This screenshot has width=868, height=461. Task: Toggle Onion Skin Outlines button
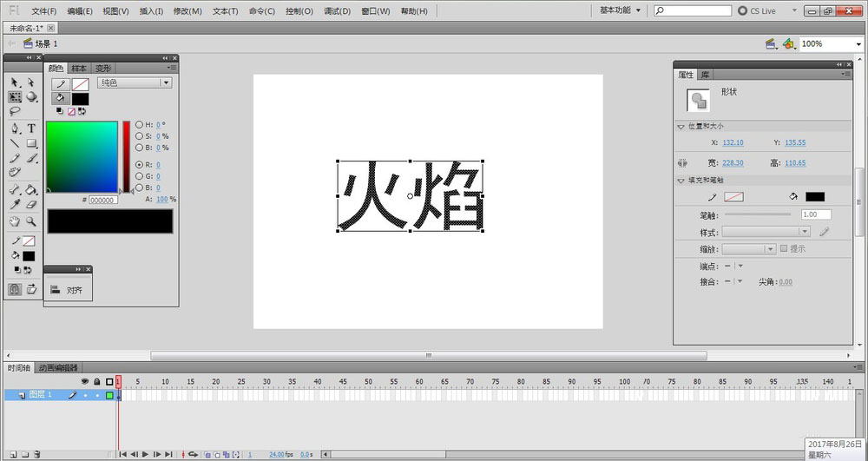217,454
